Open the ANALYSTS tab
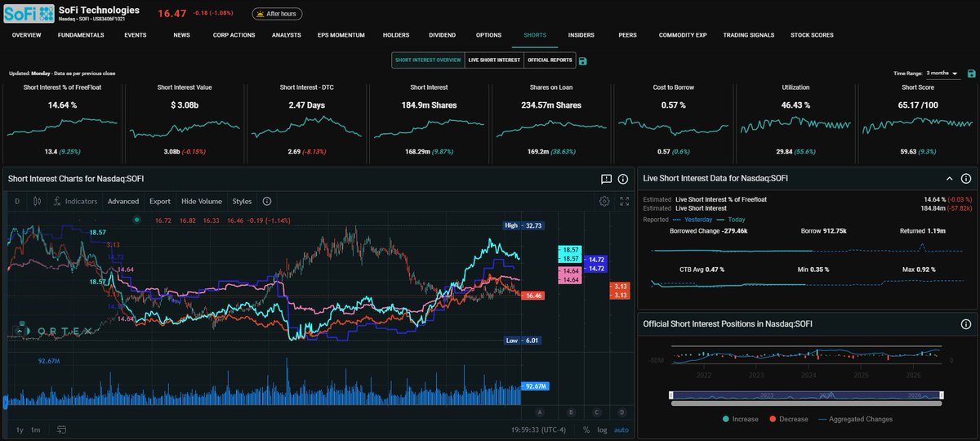This screenshot has height=441, width=980. click(x=287, y=35)
